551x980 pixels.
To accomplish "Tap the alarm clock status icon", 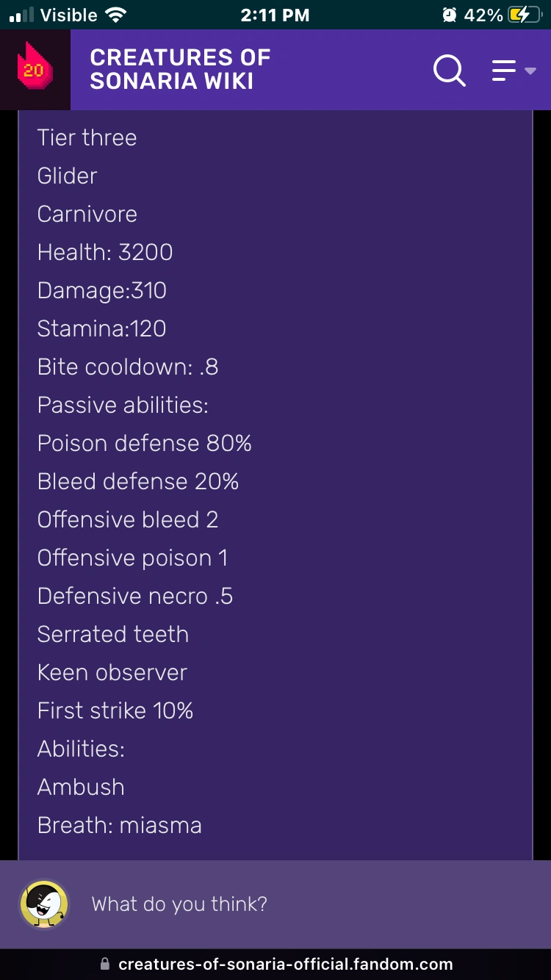I will (449, 15).
